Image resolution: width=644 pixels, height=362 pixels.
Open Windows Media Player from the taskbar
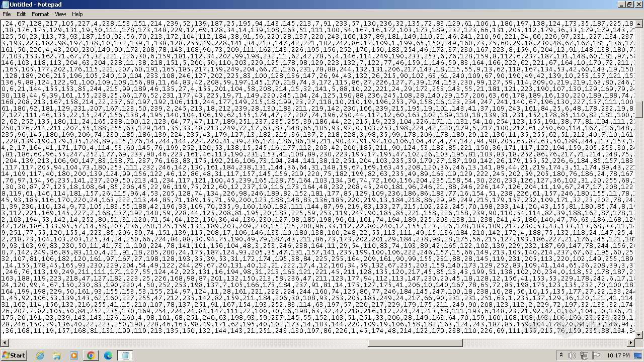pos(74,355)
